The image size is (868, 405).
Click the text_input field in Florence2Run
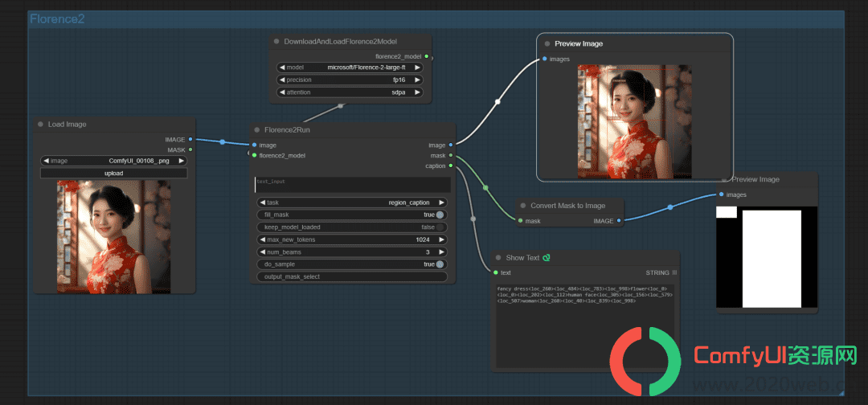353,185
